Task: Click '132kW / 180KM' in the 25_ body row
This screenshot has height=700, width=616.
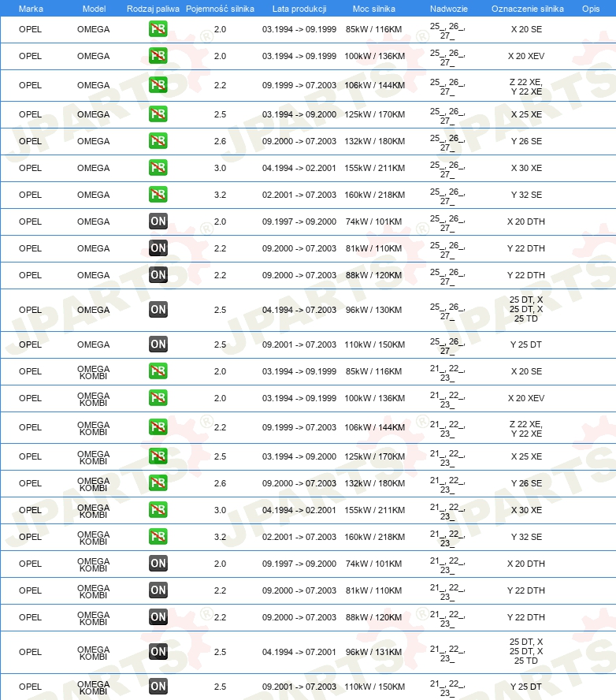Action: (375, 141)
